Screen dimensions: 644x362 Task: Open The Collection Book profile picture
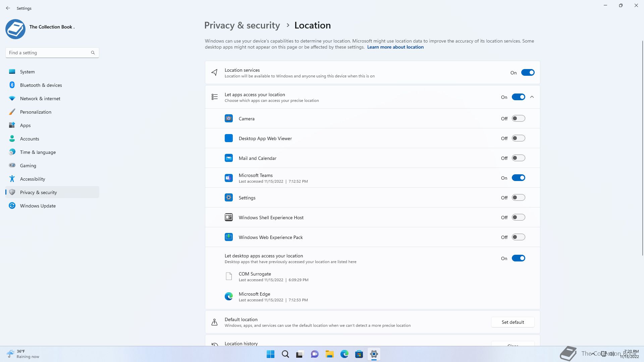[x=15, y=29]
